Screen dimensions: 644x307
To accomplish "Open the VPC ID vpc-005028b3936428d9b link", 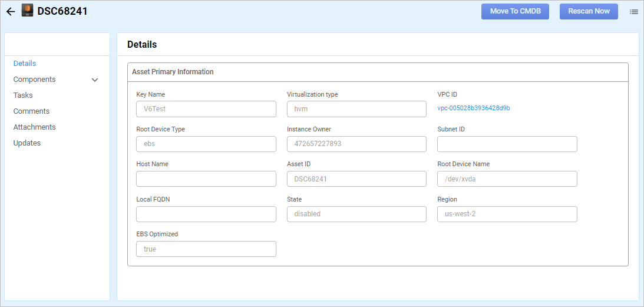I will 473,108.
